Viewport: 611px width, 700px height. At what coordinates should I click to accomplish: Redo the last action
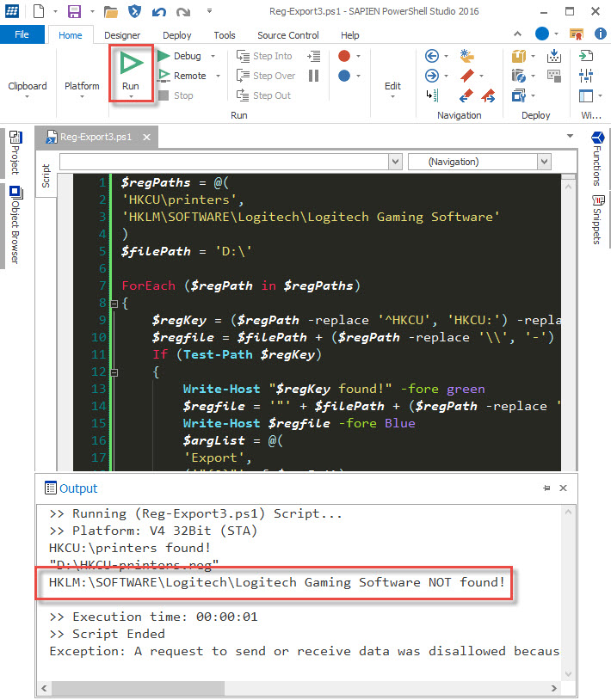point(183,11)
